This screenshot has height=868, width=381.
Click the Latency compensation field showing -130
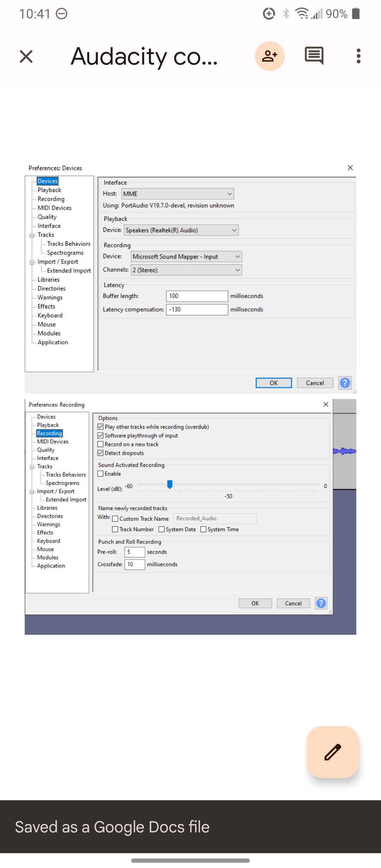197,309
